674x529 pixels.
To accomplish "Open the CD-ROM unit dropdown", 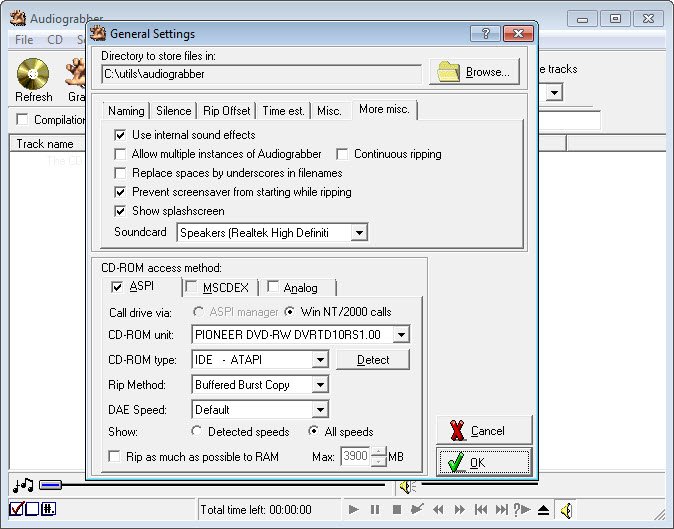I will coord(401,334).
